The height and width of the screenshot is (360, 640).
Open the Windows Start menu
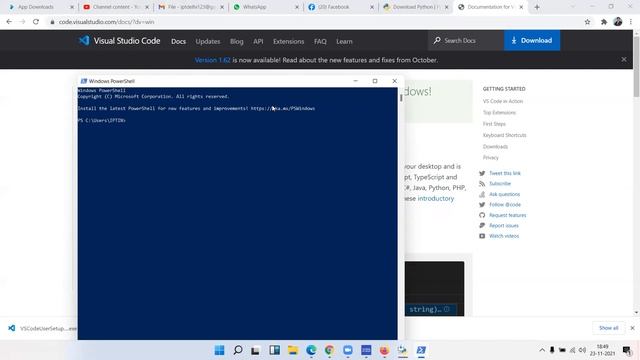pos(220,350)
